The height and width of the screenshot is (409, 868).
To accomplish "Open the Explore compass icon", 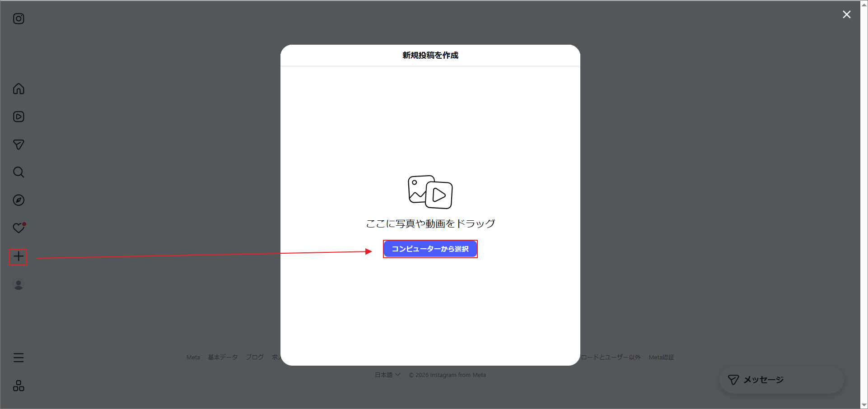I will pos(19,200).
